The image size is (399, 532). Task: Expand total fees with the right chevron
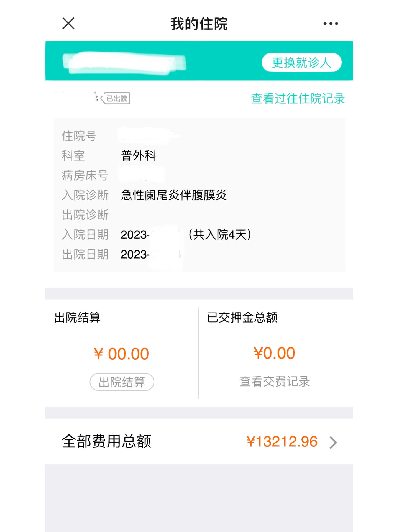tap(333, 442)
